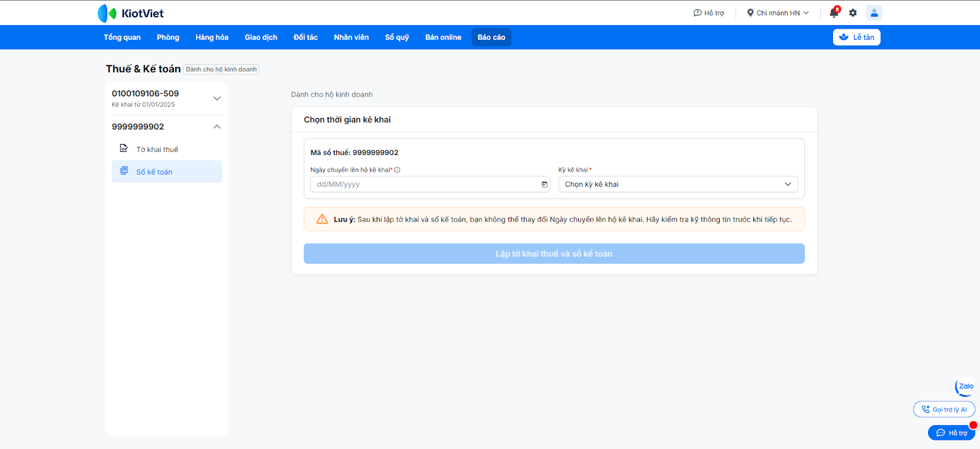Click the Chọn thời gian kê khai heading
Screen dimensions: 980x449
tap(347, 119)
